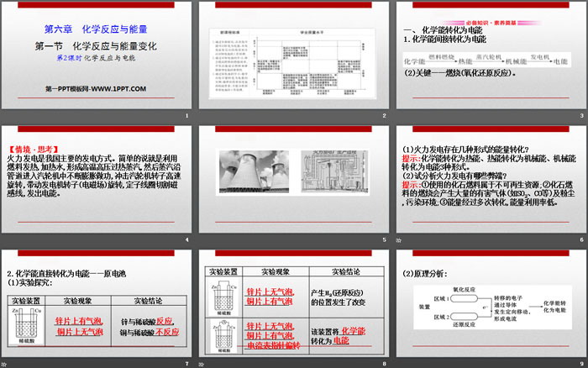The image size is (588, 368).
Task: Click the slide number 5 label
Action: pyautogui.click(x=382, y=239)
